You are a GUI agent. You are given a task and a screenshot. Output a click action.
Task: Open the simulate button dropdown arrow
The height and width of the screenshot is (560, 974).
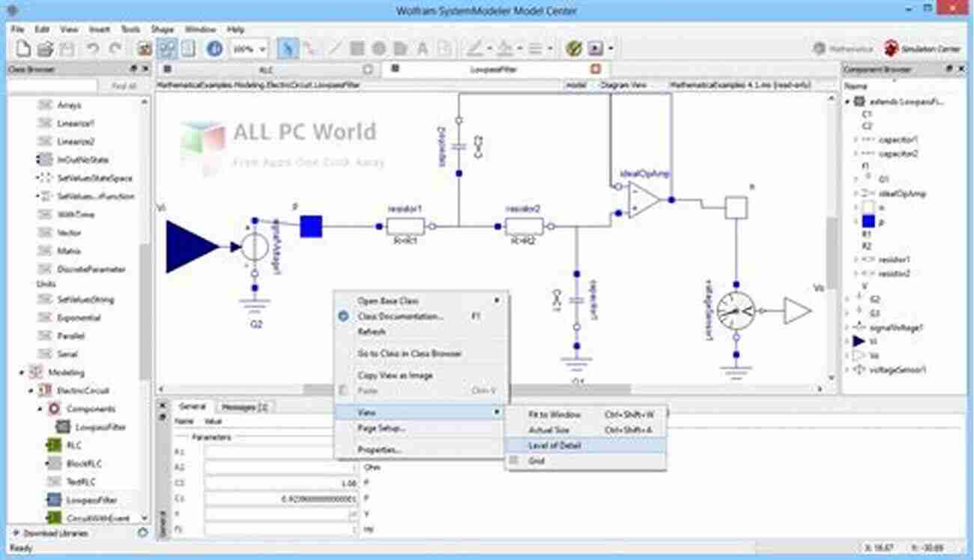pos(611,49)
